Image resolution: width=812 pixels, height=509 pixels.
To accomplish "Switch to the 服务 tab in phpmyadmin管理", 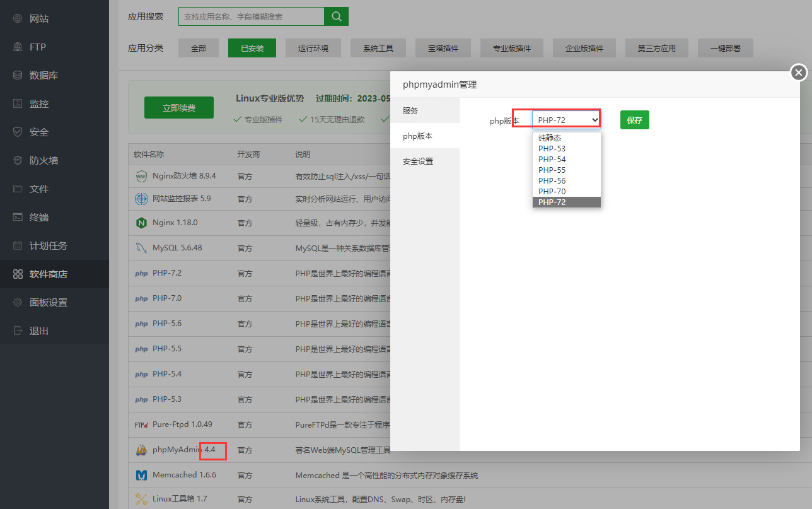I will (425, 110).
